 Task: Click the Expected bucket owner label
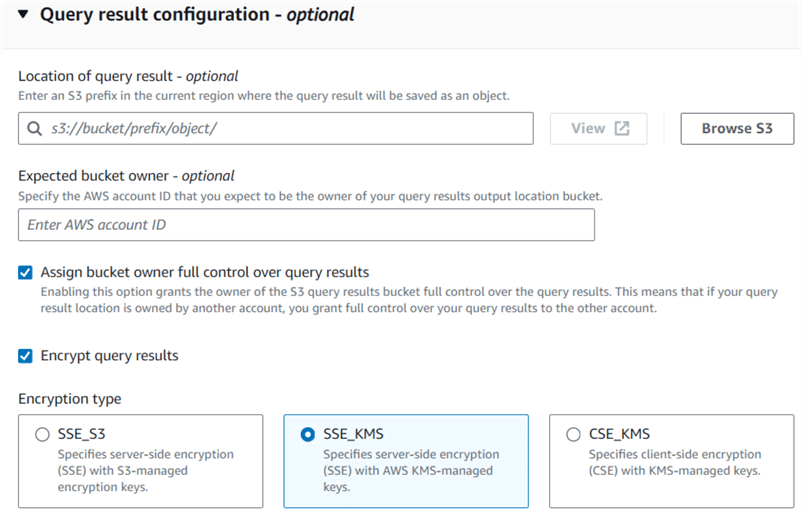pos(126,176)
